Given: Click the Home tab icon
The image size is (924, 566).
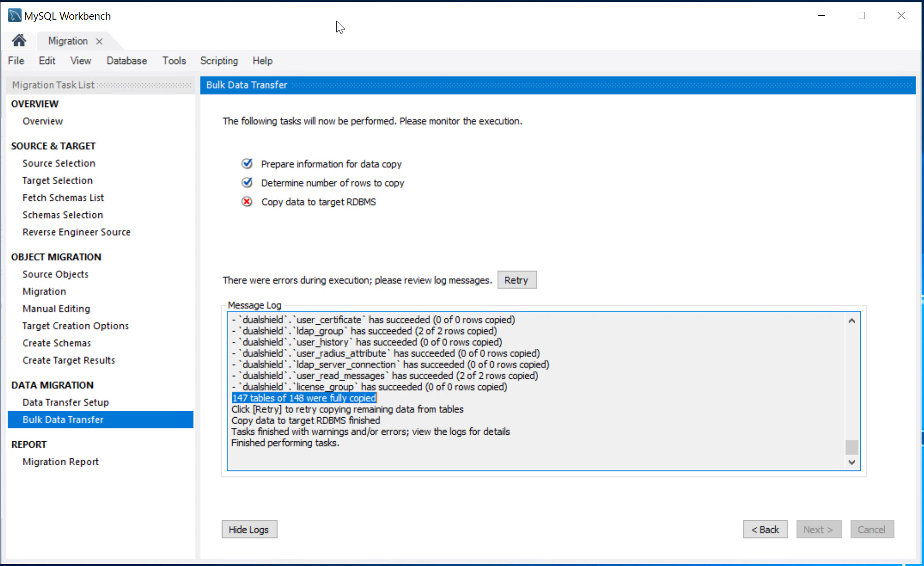Looking at the screenshot, I should point(19,41).
